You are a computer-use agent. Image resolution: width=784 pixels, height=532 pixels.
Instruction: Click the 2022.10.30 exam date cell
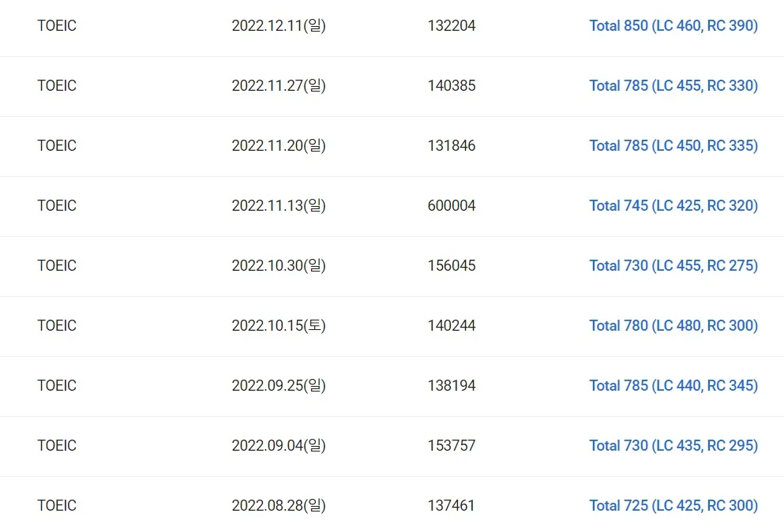tap(279, 266)
